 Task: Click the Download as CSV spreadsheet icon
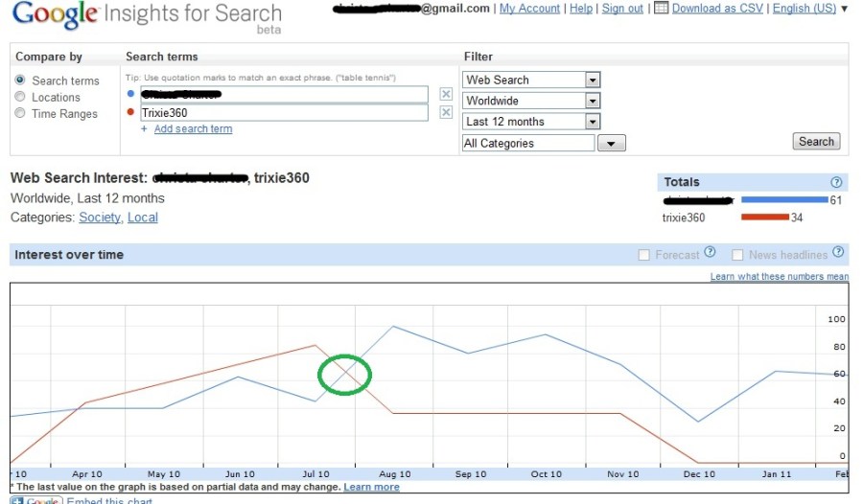tap(661, 9)
